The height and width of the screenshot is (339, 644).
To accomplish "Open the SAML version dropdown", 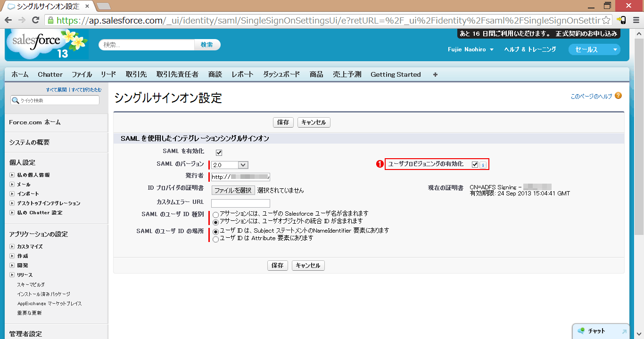I will coord(230,165).
